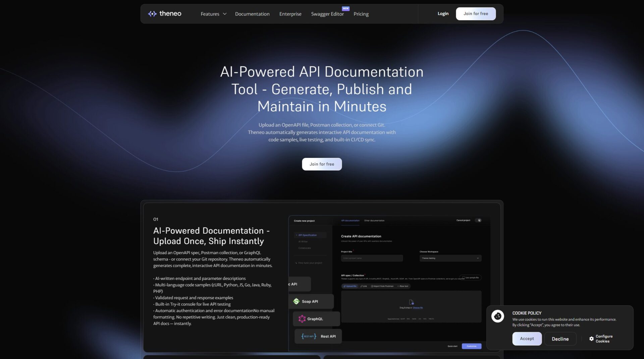Click the blue Customize button
The height and width of the screenshot is (359, 644).
coord(471,346)
